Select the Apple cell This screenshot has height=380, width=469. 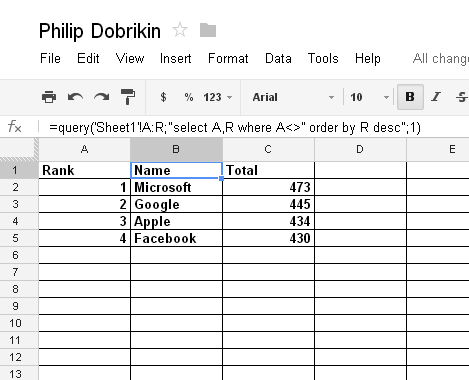pos(176,221)
